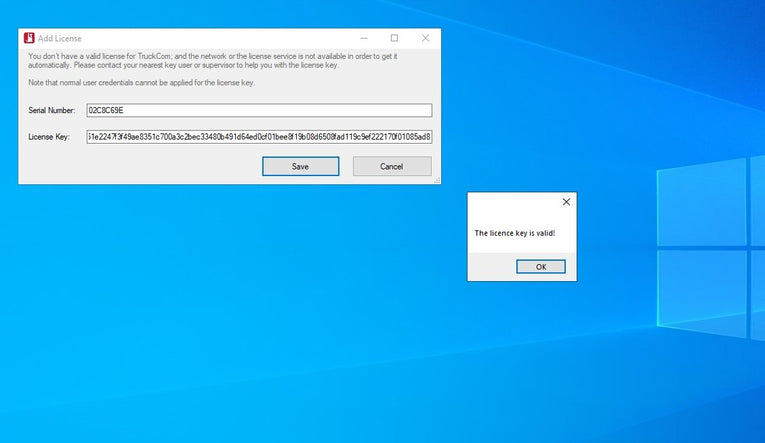Viewport: 765px width, 443px height.
Task: Click the resize grip on Add License dialog
Action: point(437,180)
